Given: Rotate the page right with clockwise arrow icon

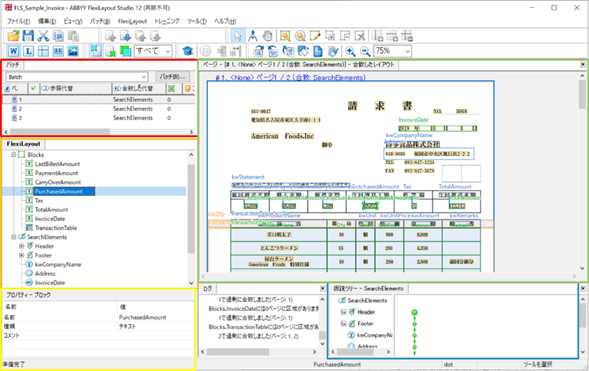Looking at the screenshot, I should coord(258,51).
